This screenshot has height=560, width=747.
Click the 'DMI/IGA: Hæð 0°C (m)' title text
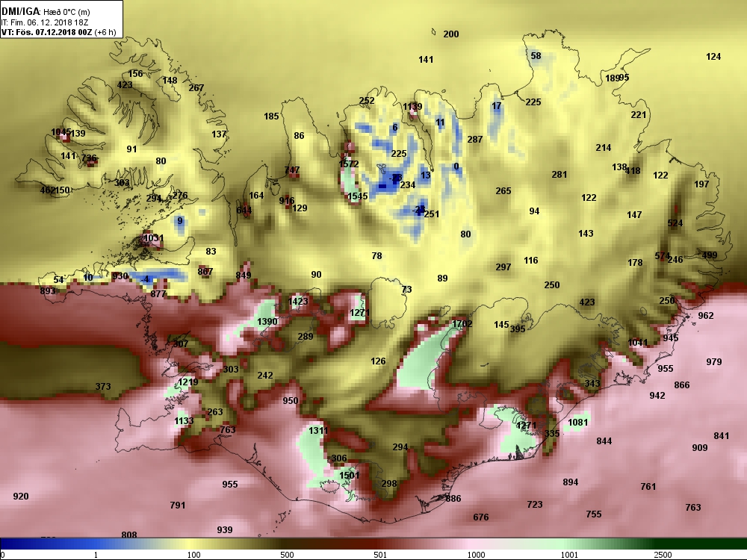[x=46, y=12]
